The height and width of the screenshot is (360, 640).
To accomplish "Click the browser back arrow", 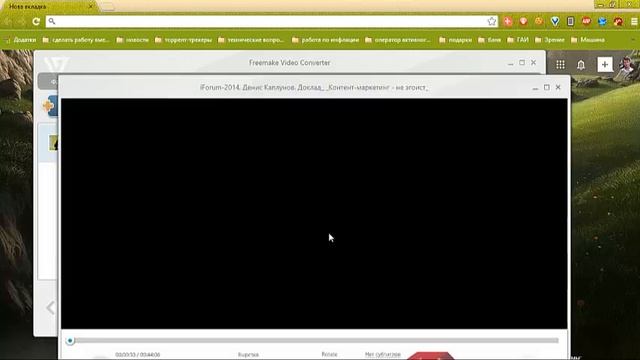I will point(8,21).
